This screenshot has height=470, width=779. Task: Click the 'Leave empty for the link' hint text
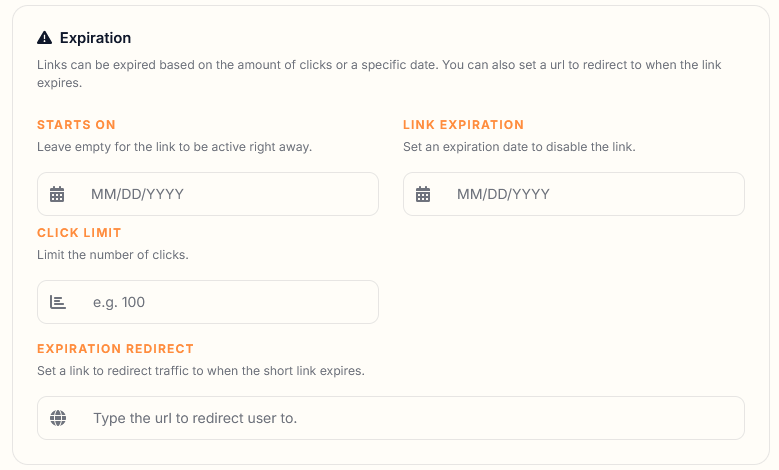(x=174, y=147)
